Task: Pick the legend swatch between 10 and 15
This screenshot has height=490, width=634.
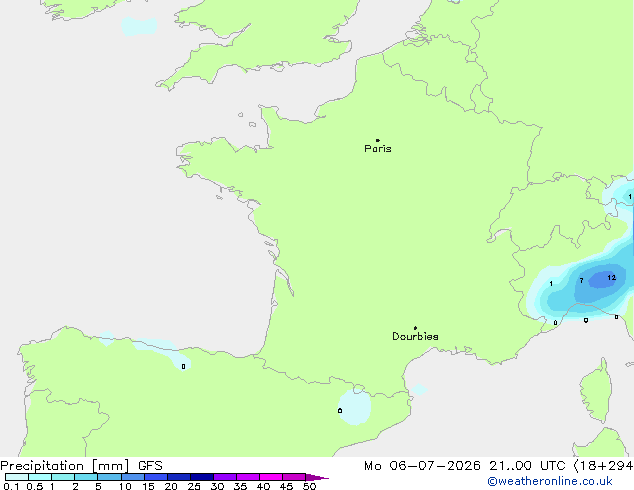Action: point(133,477)
